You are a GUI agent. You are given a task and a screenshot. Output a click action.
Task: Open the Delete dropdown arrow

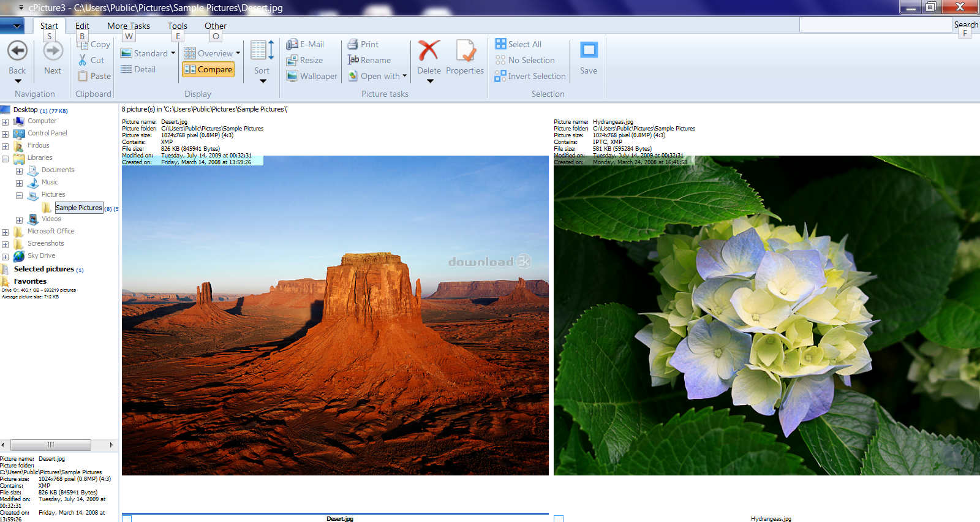pos(430,81)
